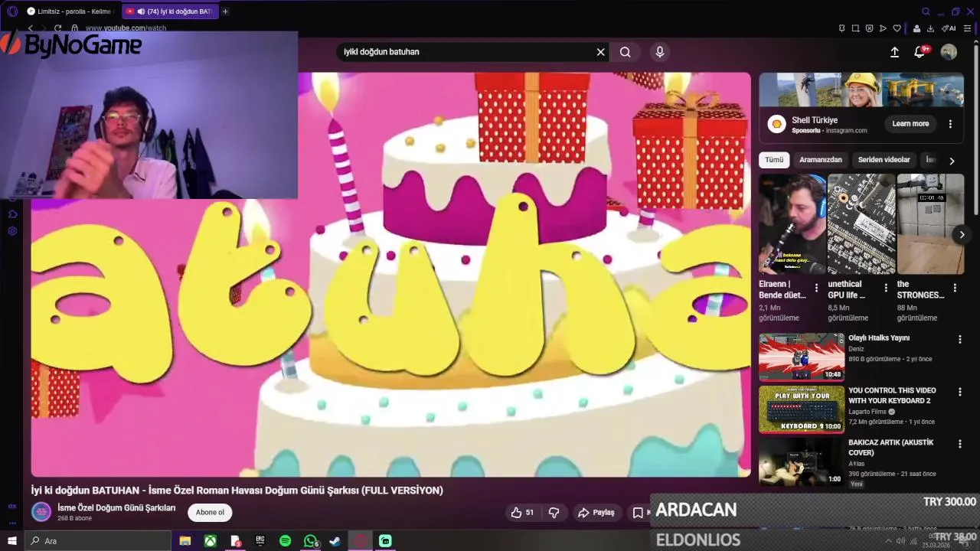980x551 pixels.
Task: Toggle the browser ad blocker shield icon
Action: (x=869, y=28)
